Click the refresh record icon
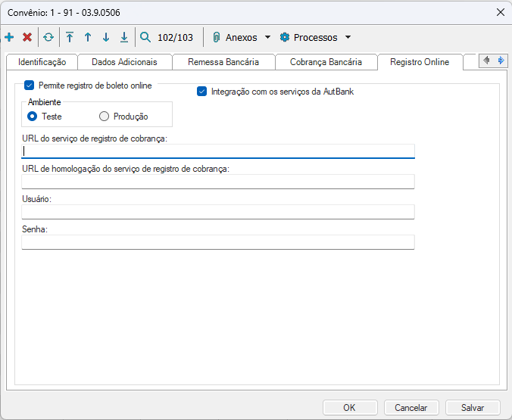This screenshot has height=420, width=512. 48,37
